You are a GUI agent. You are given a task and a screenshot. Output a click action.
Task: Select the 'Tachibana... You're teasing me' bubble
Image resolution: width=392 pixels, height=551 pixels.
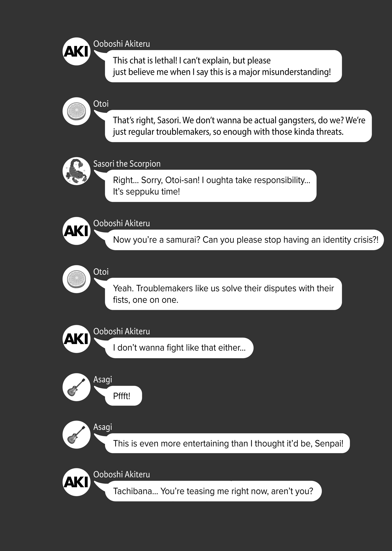pyautogui.click(x=213, y=491)
